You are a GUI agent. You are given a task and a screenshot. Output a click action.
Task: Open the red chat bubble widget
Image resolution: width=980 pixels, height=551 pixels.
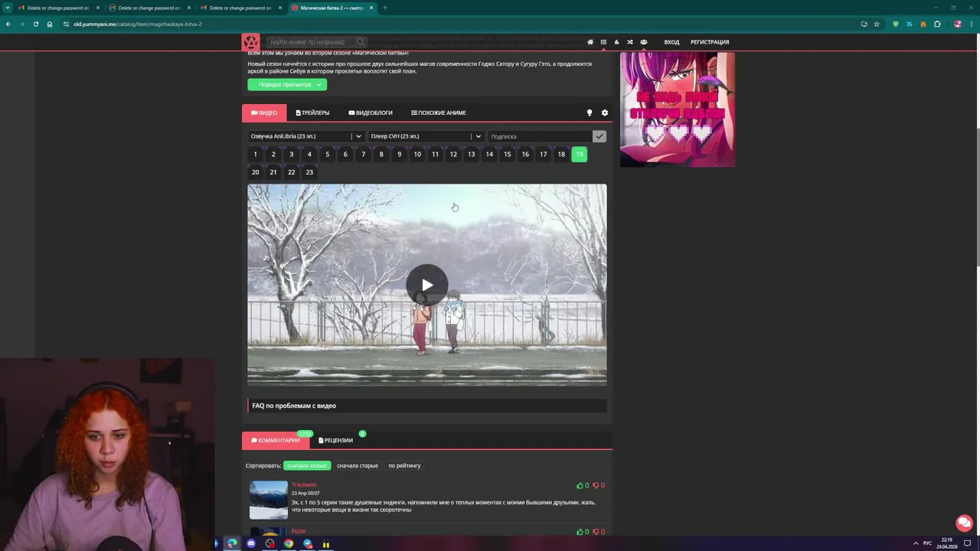click(964, 523)
